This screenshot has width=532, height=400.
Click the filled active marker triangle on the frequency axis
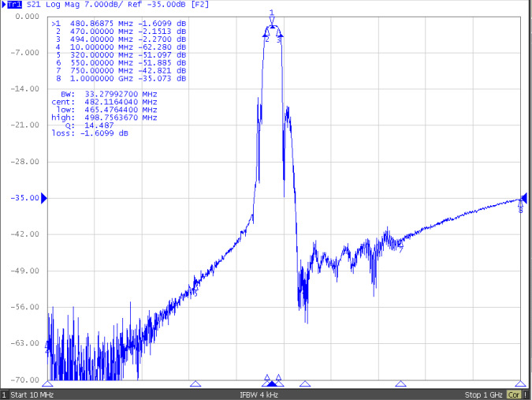[272, 383]
